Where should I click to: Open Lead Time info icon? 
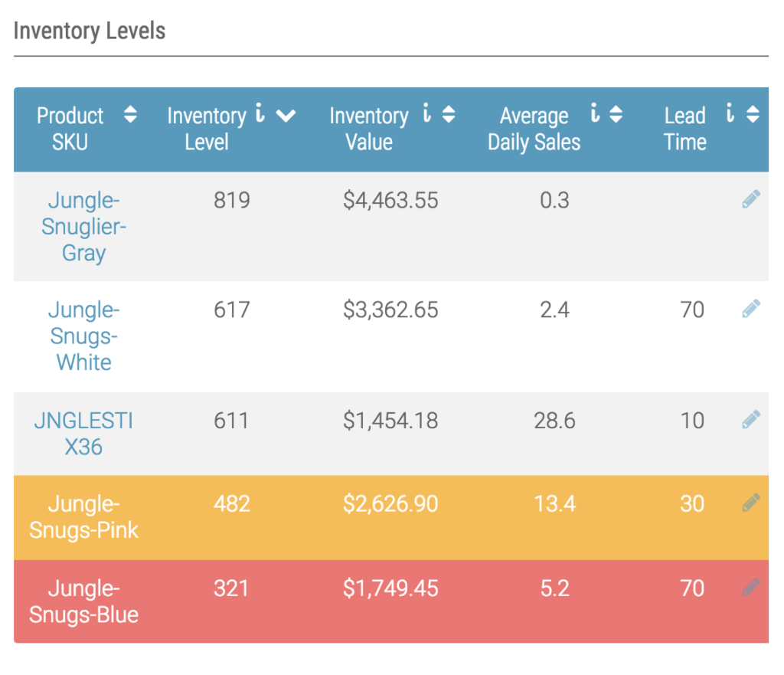[x=730, y=115]
